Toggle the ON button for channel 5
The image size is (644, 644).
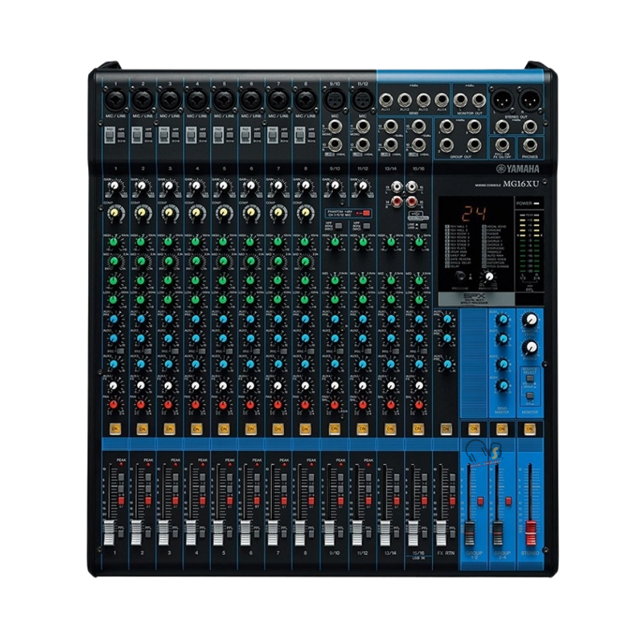(x=223, y=429)
